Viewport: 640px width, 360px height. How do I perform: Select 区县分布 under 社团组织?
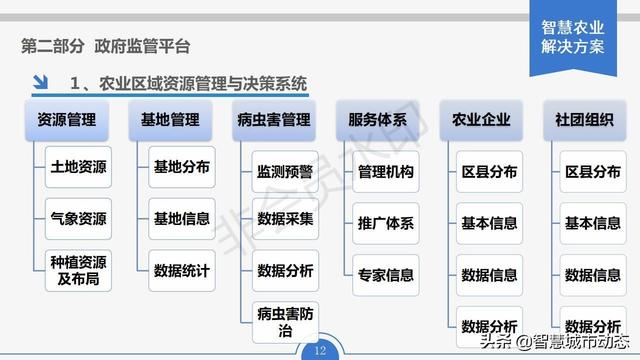tap(593, 172)
